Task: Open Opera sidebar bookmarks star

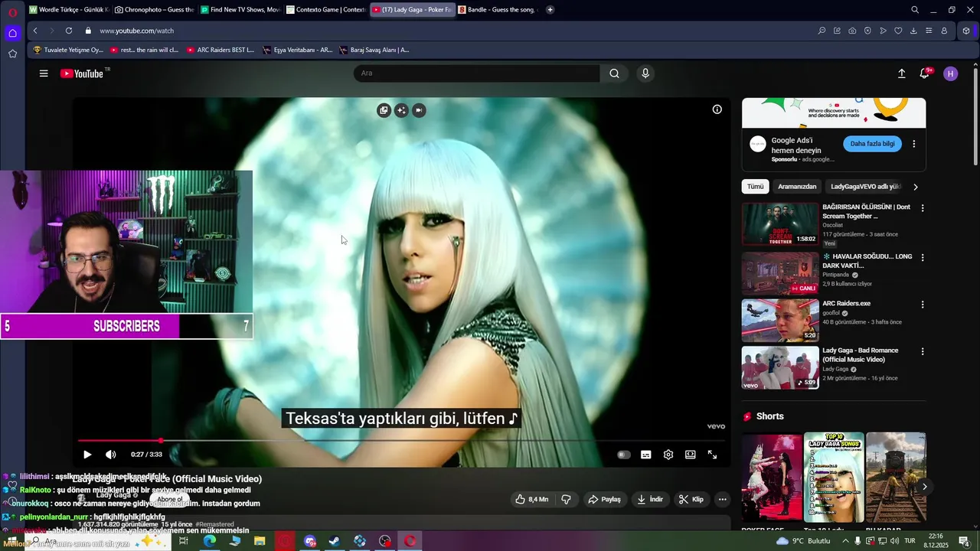Action: [12, 54]
